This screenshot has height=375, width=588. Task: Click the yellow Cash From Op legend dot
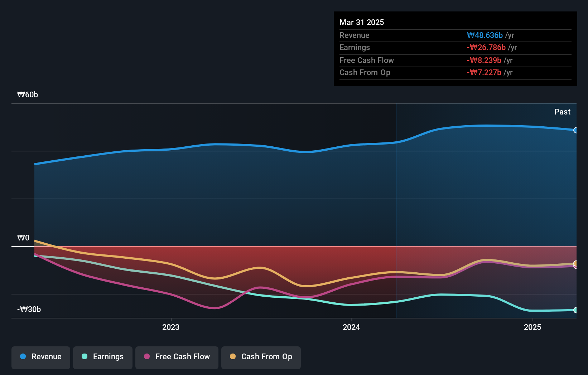click(233, 357)
